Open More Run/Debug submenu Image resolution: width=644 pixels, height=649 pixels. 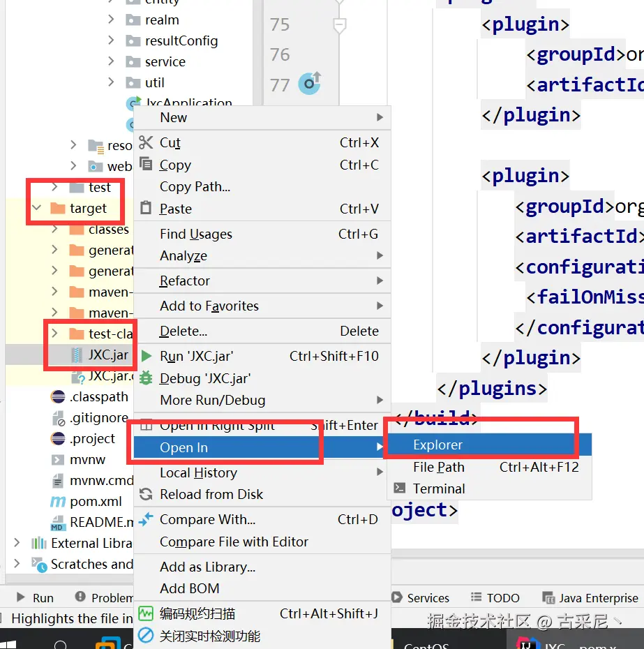click(x=262, y=400)
